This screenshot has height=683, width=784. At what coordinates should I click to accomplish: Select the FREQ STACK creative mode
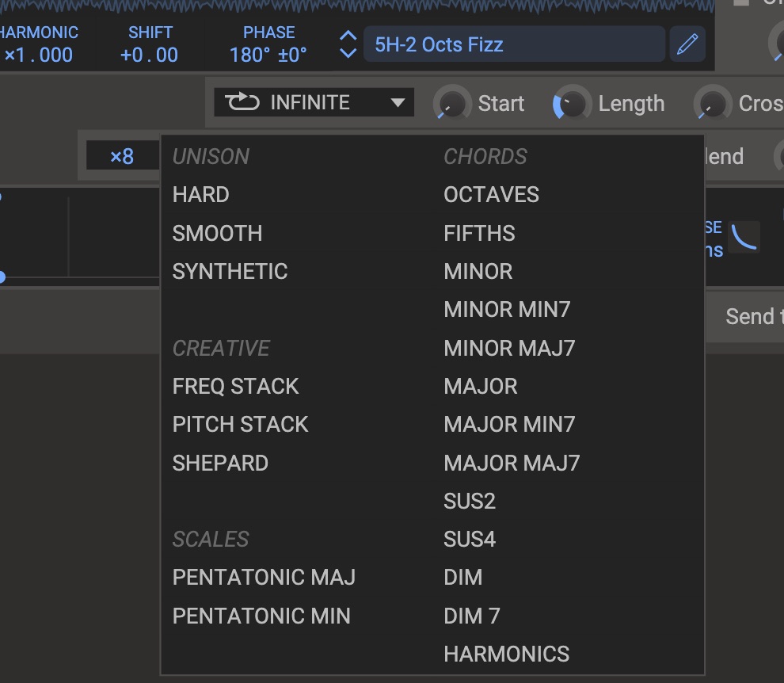[235, 386]
